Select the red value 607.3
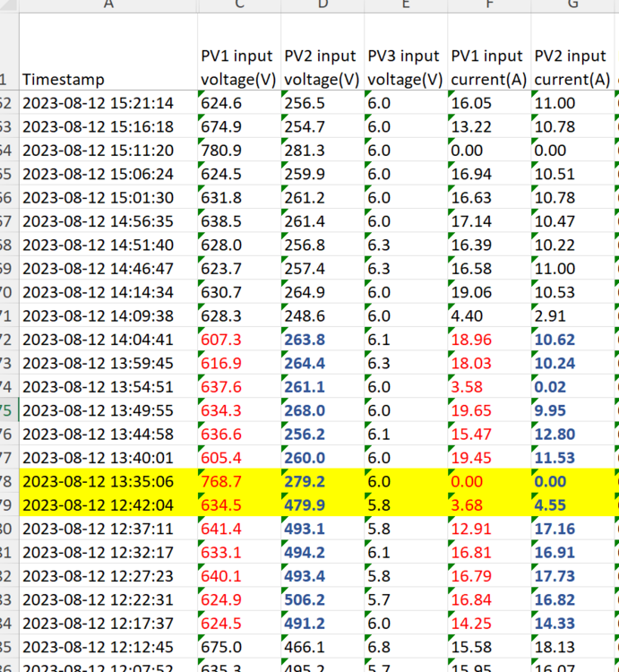This screenshot has width=619, height=672. pos(239,339)
